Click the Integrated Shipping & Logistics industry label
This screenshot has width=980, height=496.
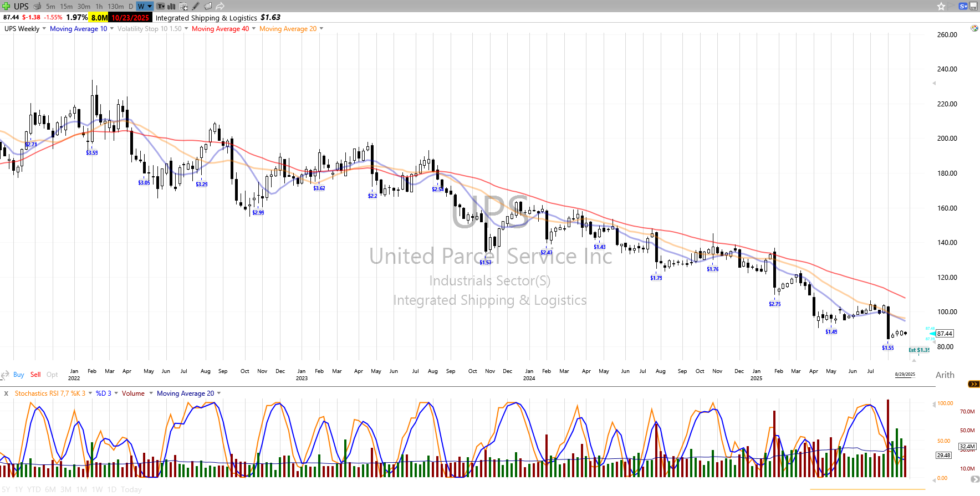pos(206,18)
